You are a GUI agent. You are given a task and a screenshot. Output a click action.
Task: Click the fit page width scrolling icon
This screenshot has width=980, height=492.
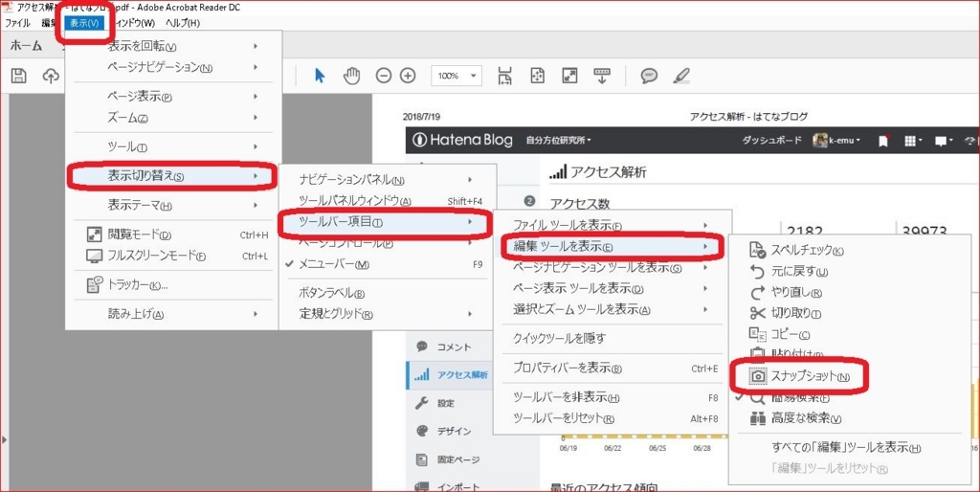(x=505, y=77)
